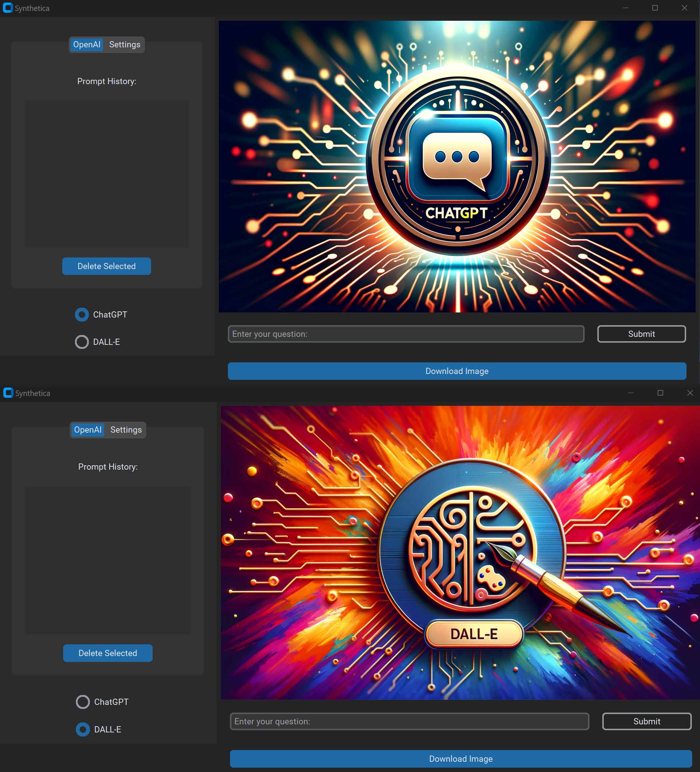The image size is (700, 772).
Task: Open OpenAI tab in bottom window
Action: click(88, 430)
